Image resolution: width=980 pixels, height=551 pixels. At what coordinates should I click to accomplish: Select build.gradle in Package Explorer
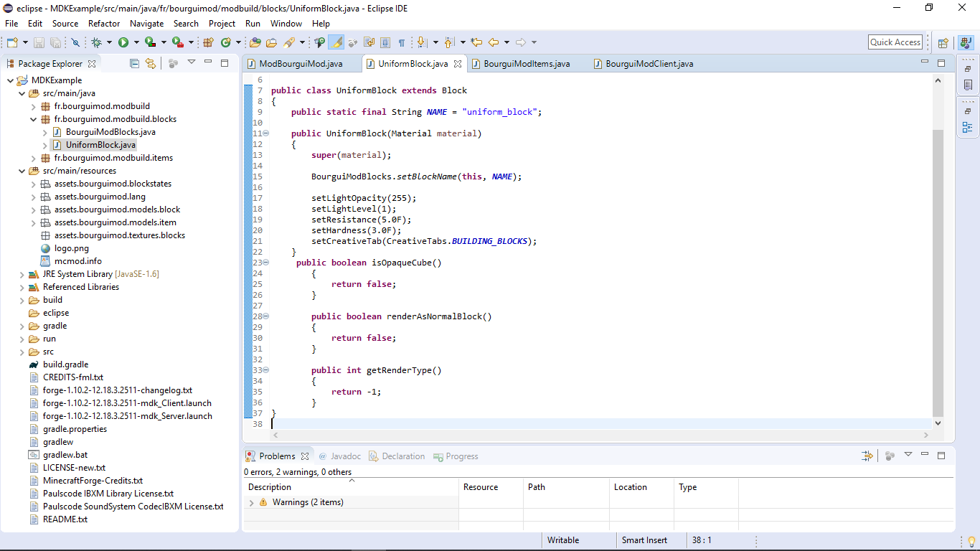point(65,364)
